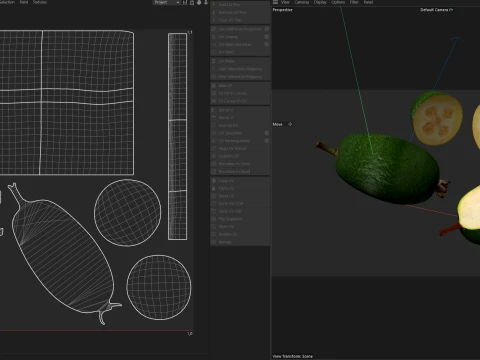
Task: Choose Flip Sequence
Action: click(x=240, y=219)
